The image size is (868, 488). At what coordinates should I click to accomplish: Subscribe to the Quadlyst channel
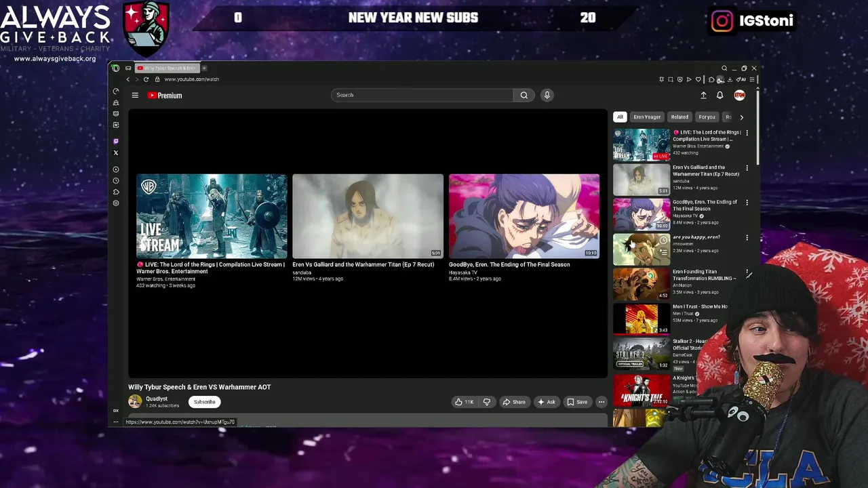tap(204, 402)
